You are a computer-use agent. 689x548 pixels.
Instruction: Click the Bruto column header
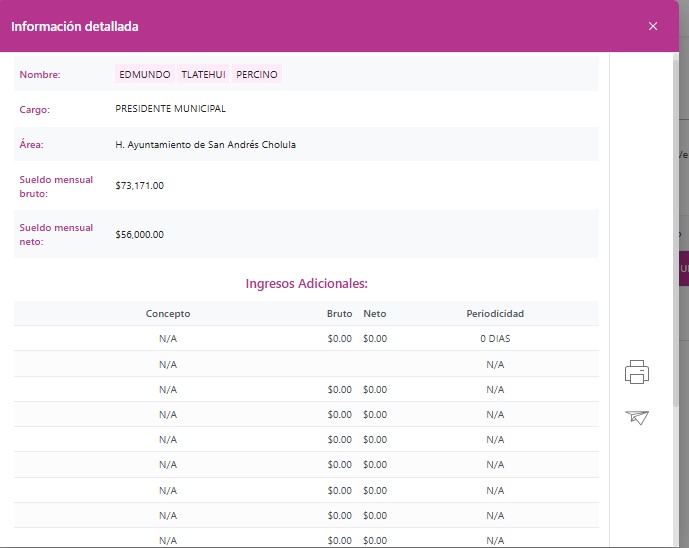[x=339, y=314]
